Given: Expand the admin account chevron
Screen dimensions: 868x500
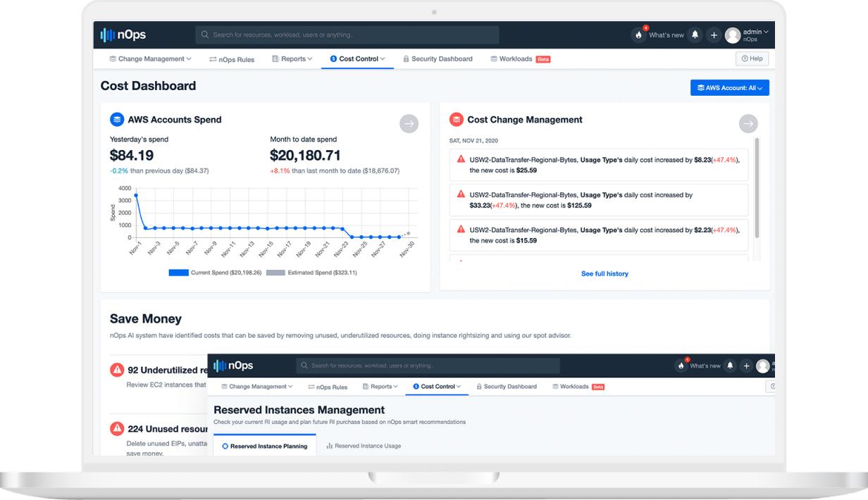Looking at the screenshot, I should [766, 32].
